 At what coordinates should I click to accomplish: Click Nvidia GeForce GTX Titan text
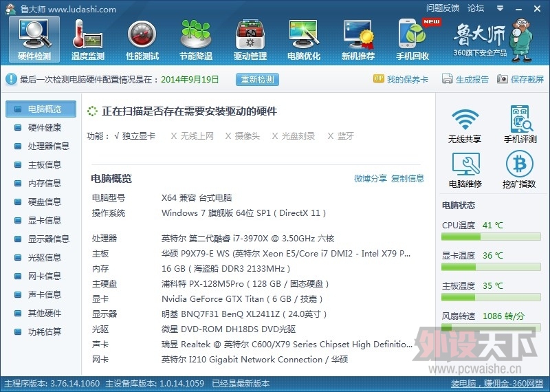click(242, 299)
